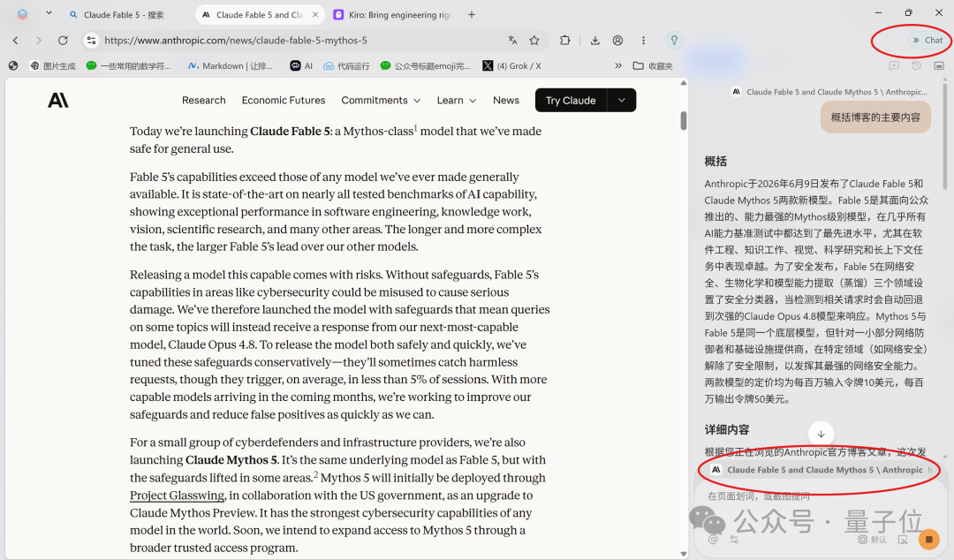The height and width of the screenshot is (560, 954).
Task: Click the lightbulb assistant icon
Action: point(674,40)
